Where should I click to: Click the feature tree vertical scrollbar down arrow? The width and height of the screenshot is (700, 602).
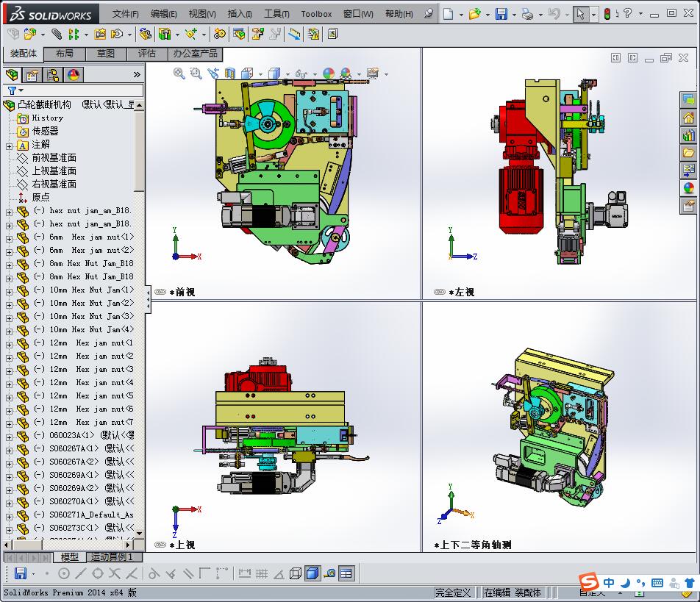click(x=139, y=534)
